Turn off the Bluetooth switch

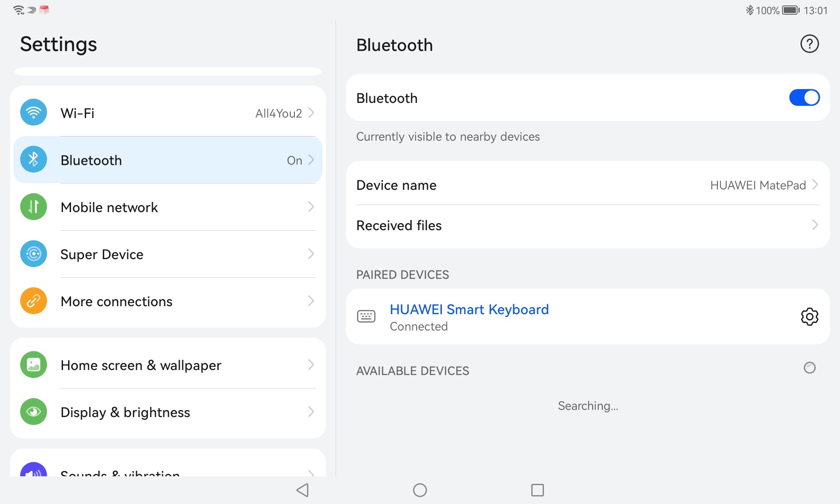[804, 97]
